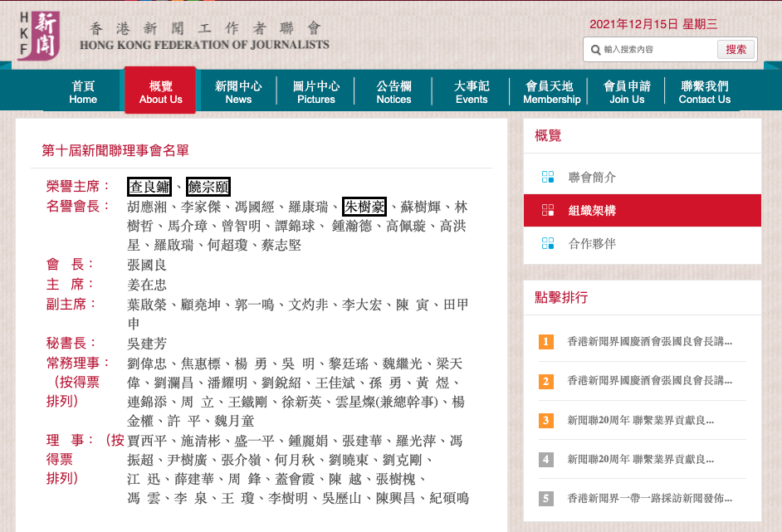Click the 香港新聞工作者聯會 site title
This screenshot has height=532, width=782.
coord(205,28)
